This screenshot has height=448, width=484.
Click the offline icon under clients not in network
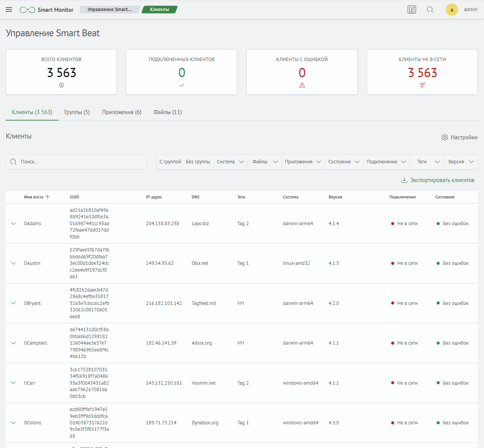[422, 85]
